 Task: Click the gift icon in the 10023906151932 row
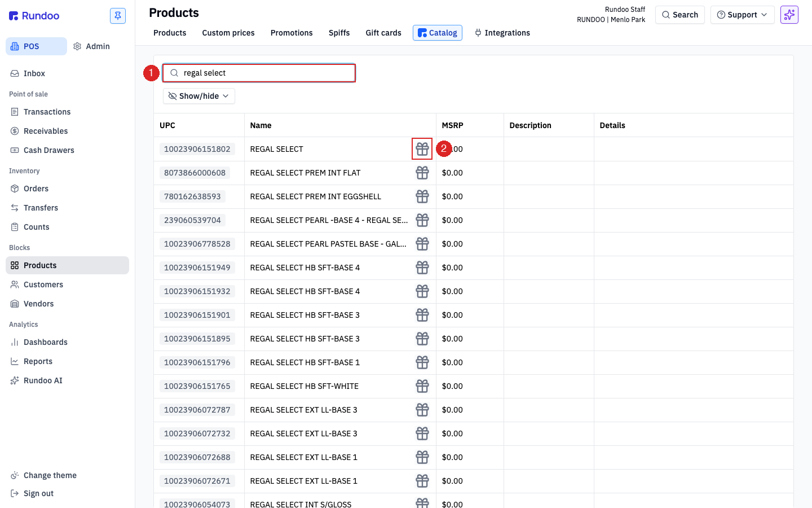coord(422,291)
